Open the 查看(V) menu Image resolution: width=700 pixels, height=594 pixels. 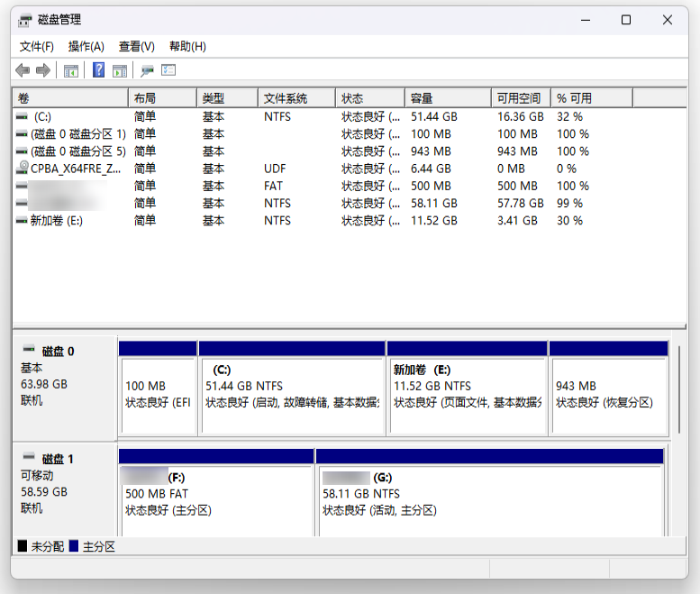point(137,47)
